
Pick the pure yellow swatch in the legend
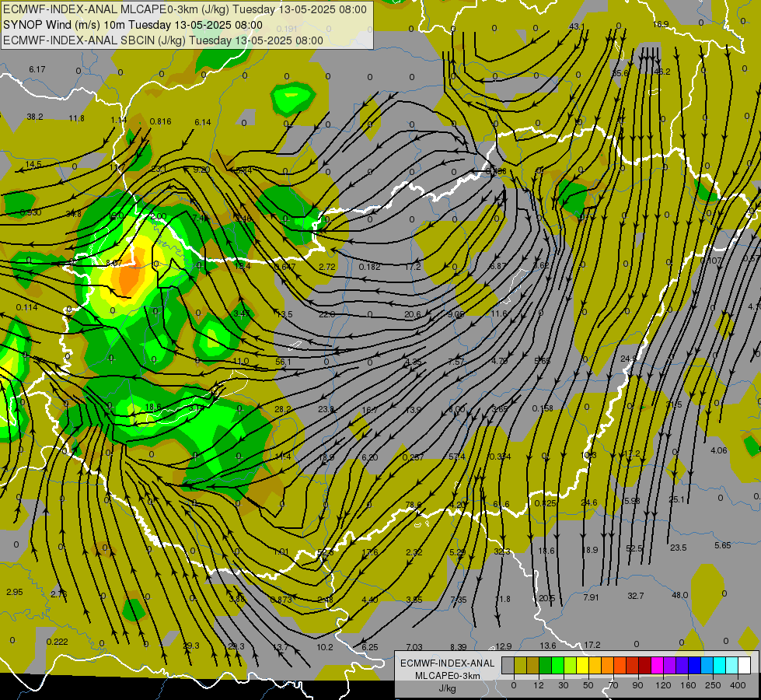(582, 666)
